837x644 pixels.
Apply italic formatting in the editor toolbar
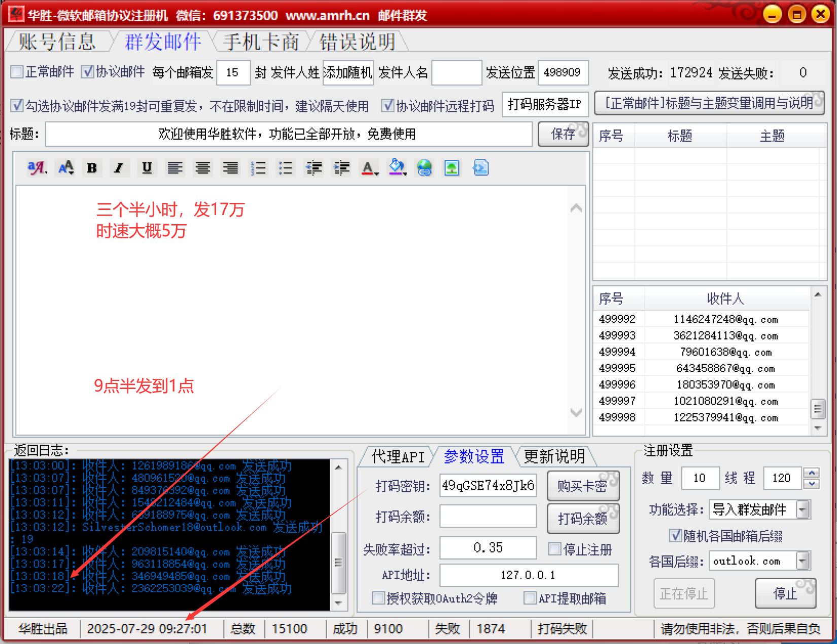tap(119, 168)
